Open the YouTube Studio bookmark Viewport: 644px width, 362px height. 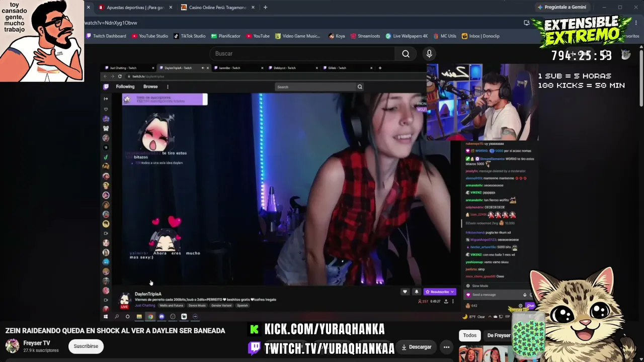pyautogui.click(x=150, y=36)
